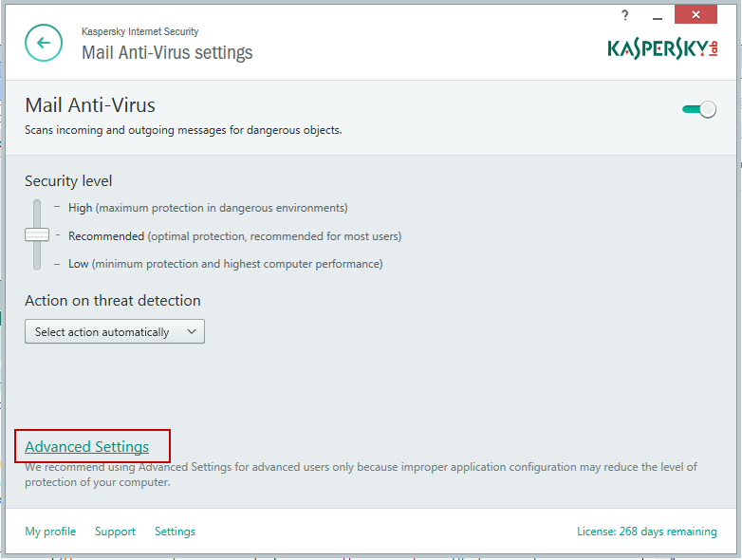Open the Settings footer link
Viewport: 742px width, 560px height.
pos(175,532)
